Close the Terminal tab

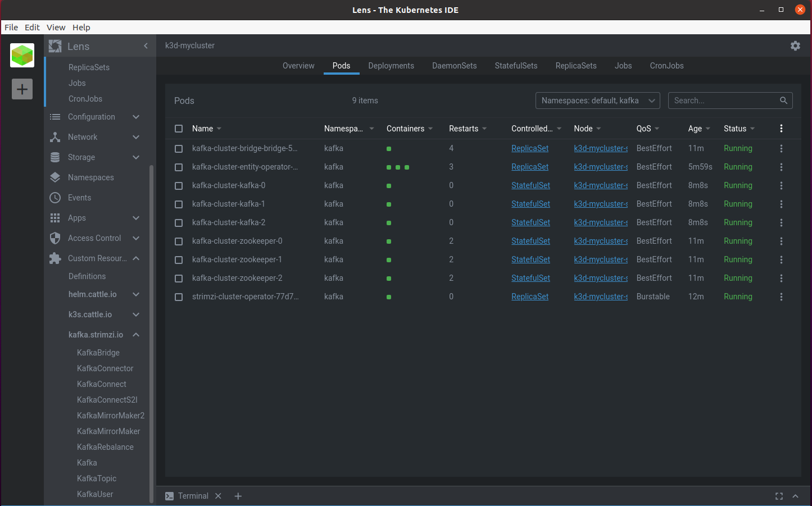(218, 496)
